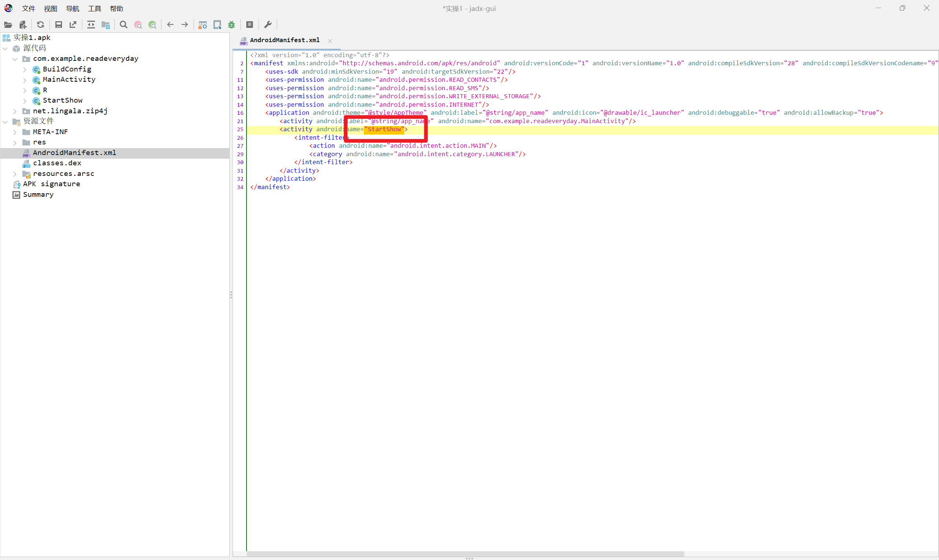The width and height of the screenshot is (939, 560).
Task: Click the horizontal scrollbar of the code editor
Action: tap(465, 553)
